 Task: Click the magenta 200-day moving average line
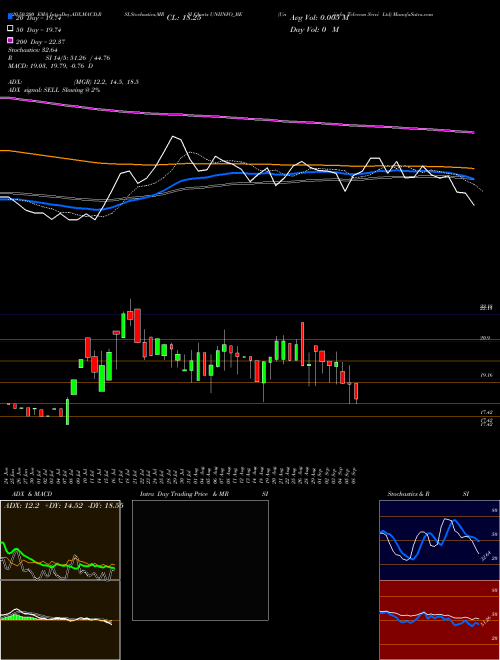[236, 117]
